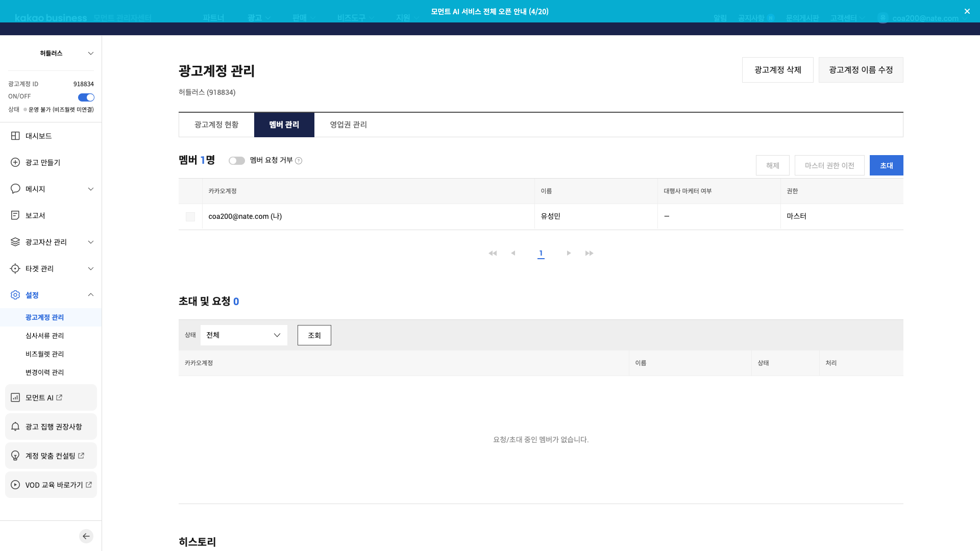This screenshot has width=980, height=551.
Task: Click the 보고서 report icon
Action: [x=15, y=215]
